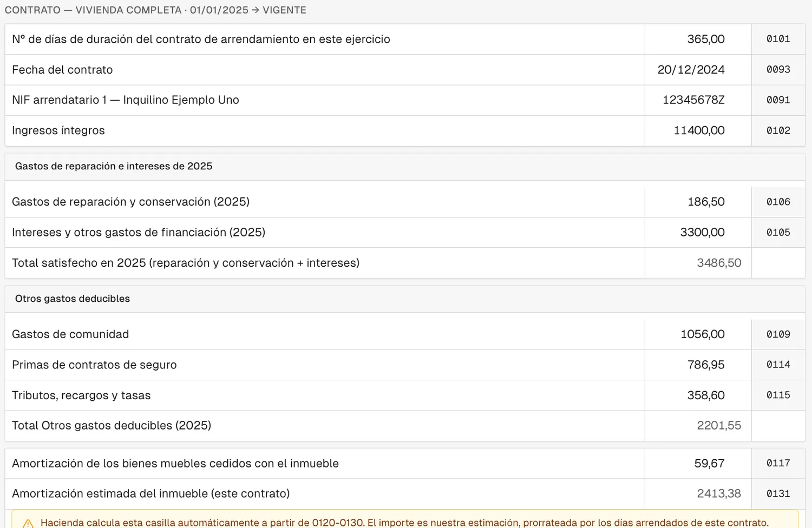Screen dimensions: 812x528
Task: Click casilla code 0102
Action: 778,130
